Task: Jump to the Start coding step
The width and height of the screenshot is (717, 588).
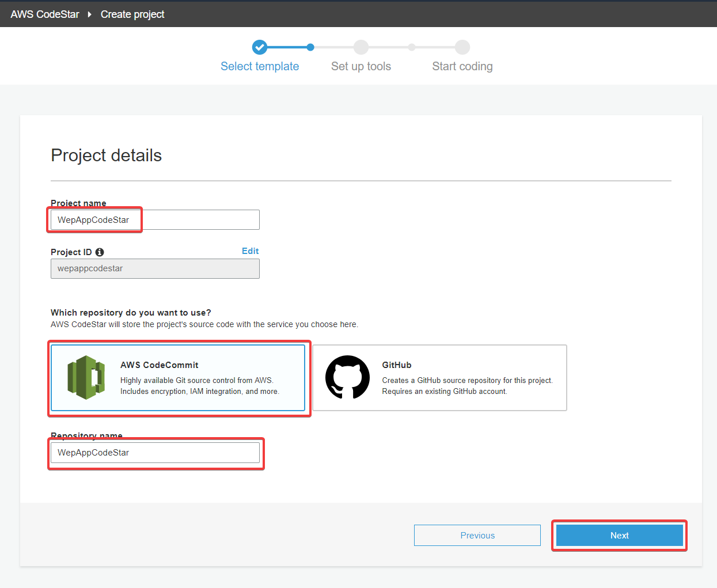Action: tap(462, 66)
